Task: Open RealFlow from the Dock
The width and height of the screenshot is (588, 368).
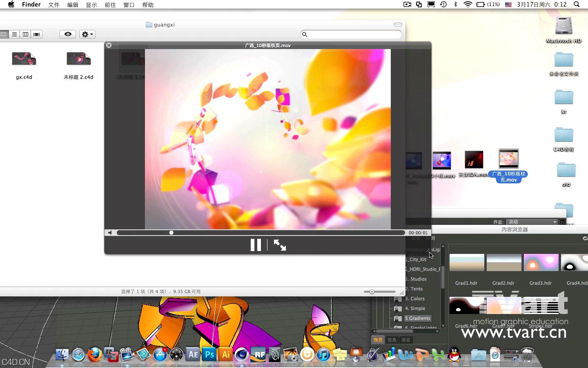Action: 259,355
